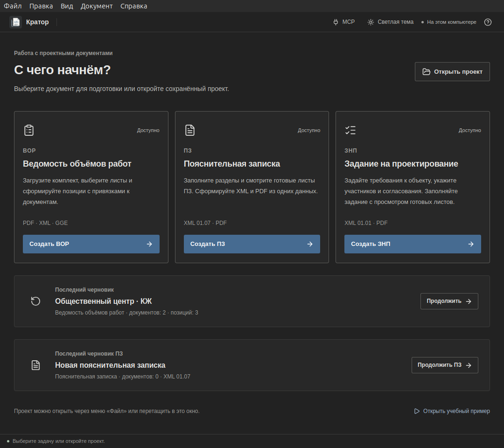Click the XML 01.07 · PDF formats text

tap(205, 223)
